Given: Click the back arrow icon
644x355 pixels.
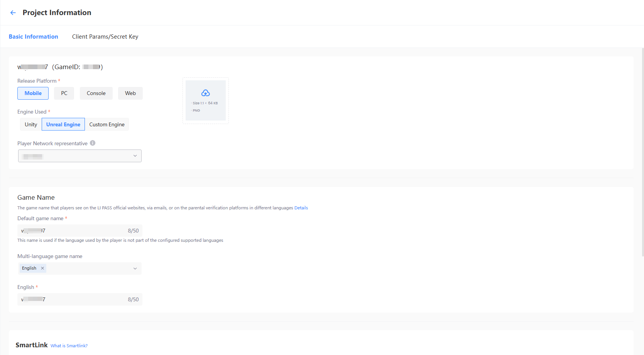Looking at the screenshot, I should [x=13, y=13].
